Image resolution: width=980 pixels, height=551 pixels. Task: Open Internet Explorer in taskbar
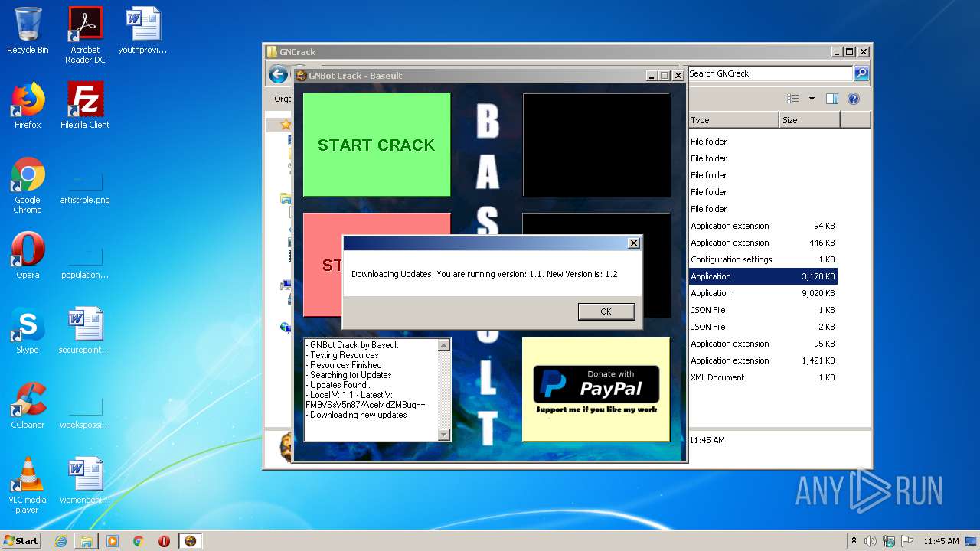click(60, 541)
